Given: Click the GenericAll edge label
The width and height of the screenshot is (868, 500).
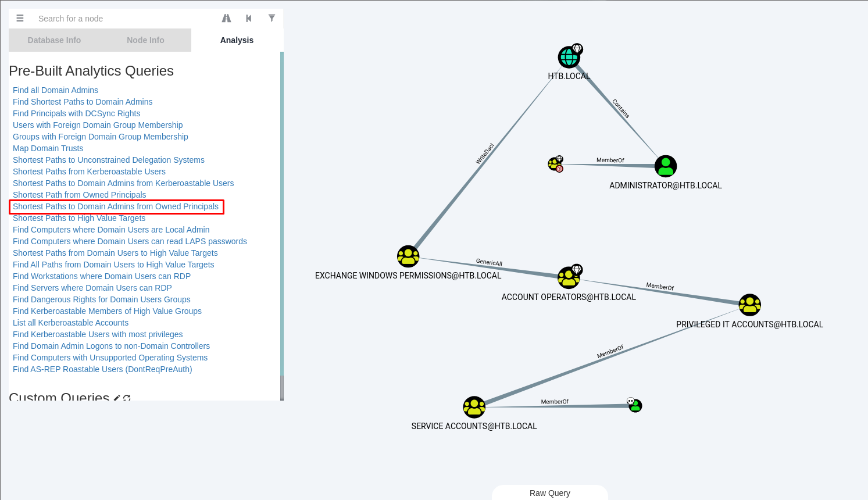Looking at the screenshot, I should point(489,263).
